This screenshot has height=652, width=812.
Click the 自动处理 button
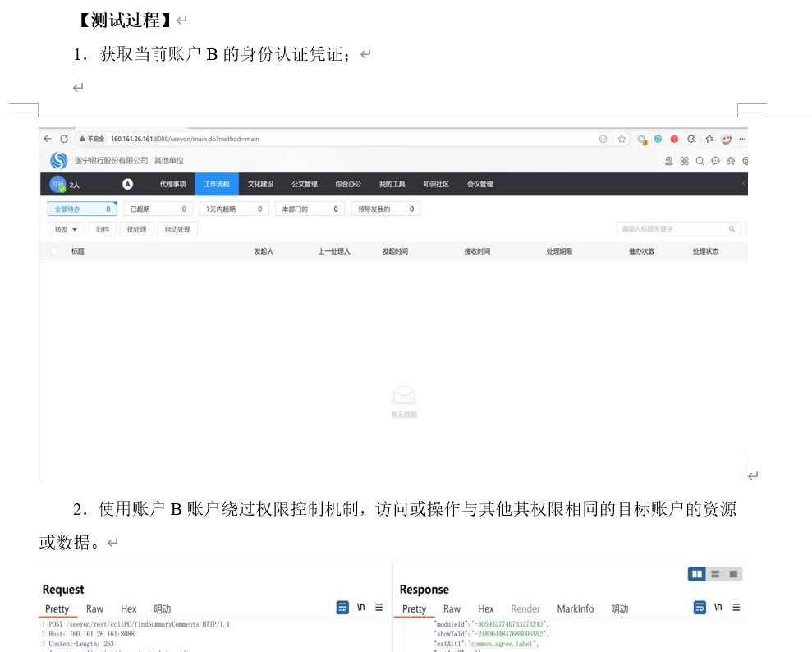point(177,229)
